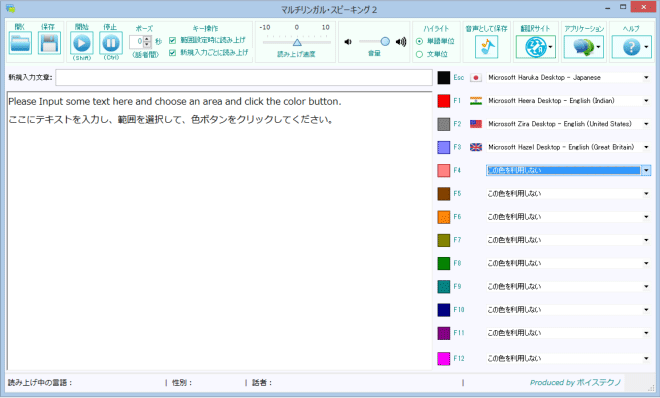Viewport: 660px width, 398px height.
Task: Open the F5 voice dropdown
Action: [x=568, y=194]
